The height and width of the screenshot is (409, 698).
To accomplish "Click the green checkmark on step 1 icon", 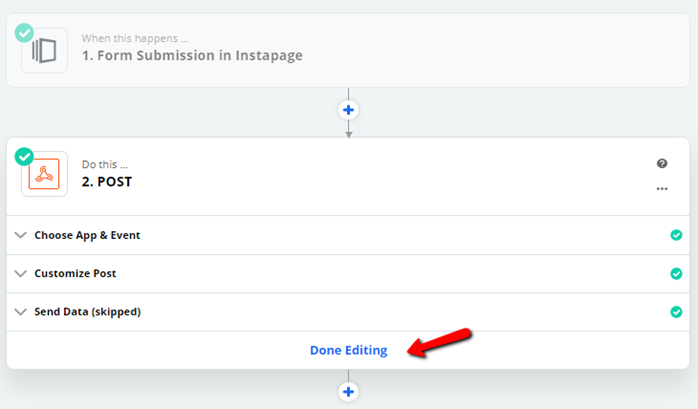I will pos(24,33).
